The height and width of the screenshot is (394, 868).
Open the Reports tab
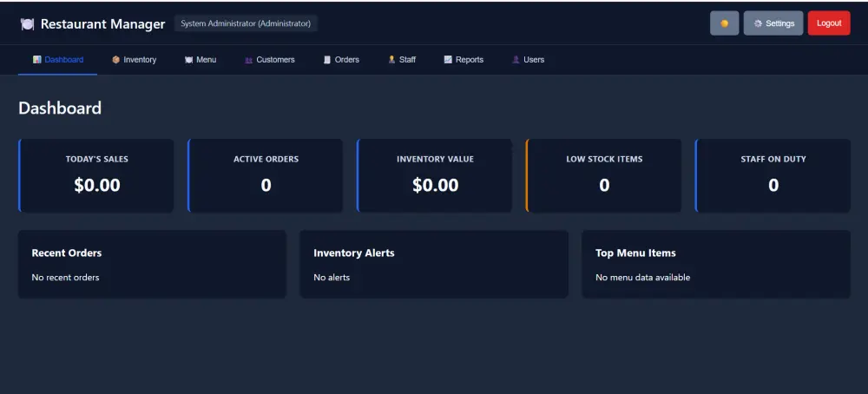click(x=464, y=60)
